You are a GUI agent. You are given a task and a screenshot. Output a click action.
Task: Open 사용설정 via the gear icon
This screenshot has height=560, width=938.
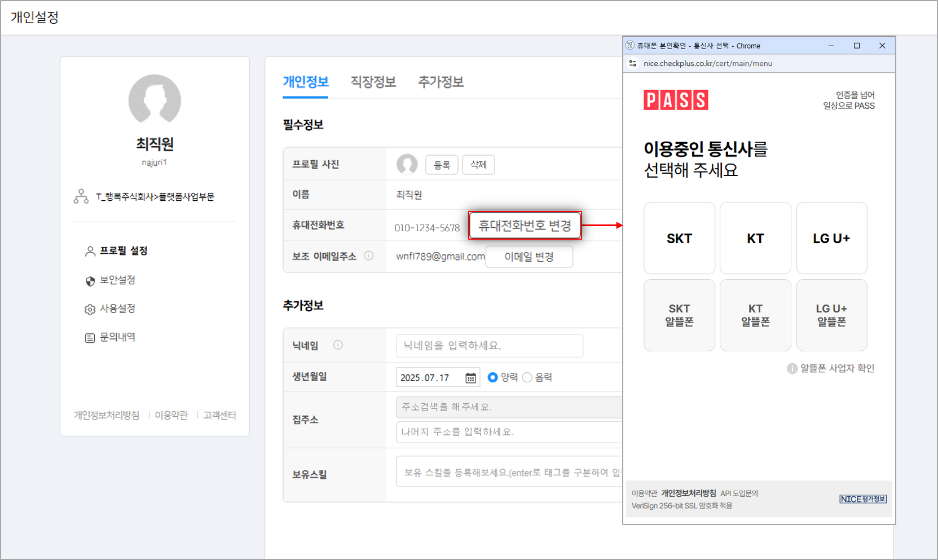click(x=90, y=308)
